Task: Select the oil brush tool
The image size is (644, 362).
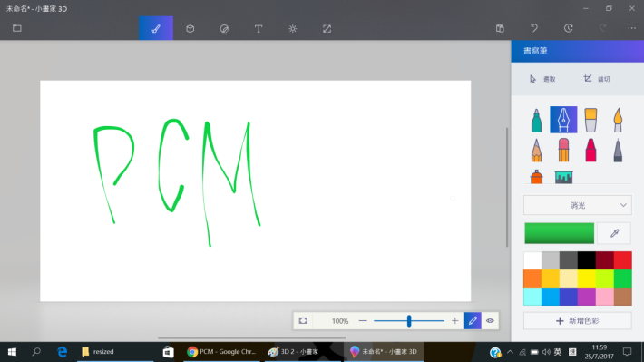Action: tap(590, 120)
